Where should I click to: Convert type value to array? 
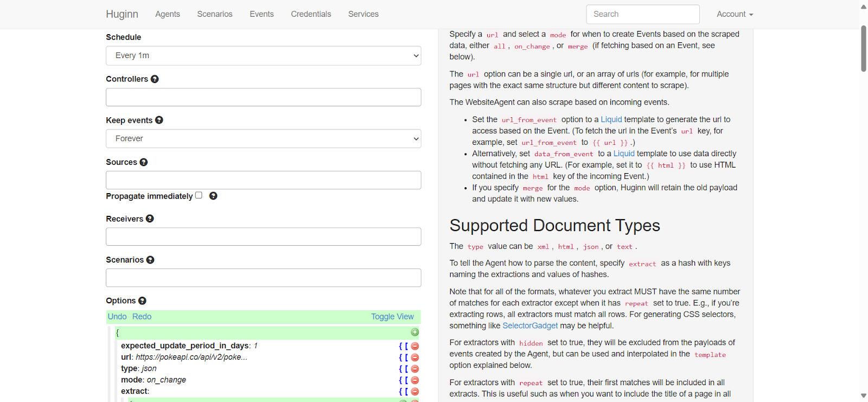406,369
